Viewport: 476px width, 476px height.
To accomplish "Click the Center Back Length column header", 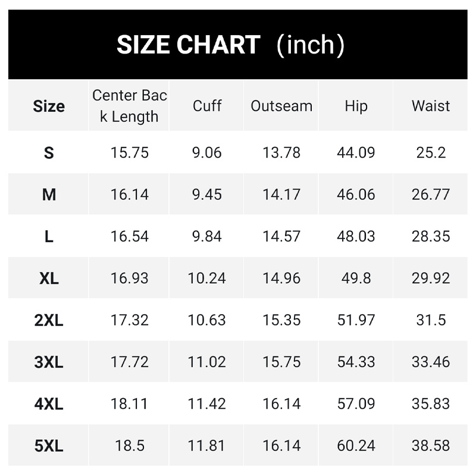I will tap(129, 106).
